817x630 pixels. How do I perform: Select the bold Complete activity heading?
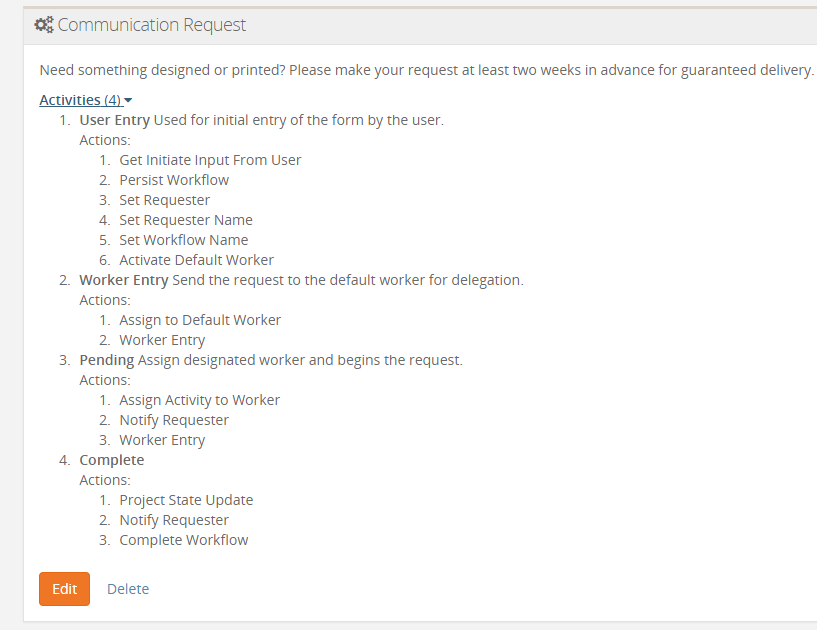pos(112,460)
